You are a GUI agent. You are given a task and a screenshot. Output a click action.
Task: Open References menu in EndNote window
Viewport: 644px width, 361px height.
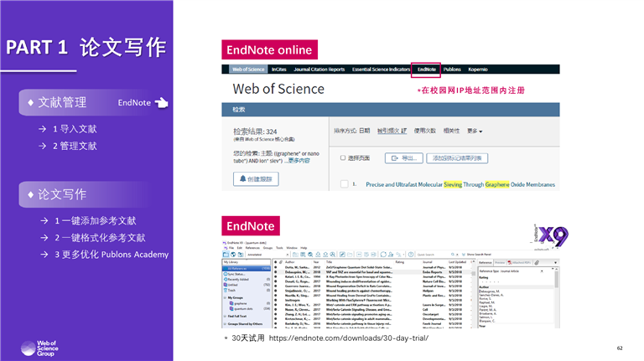tap(252, 248)
